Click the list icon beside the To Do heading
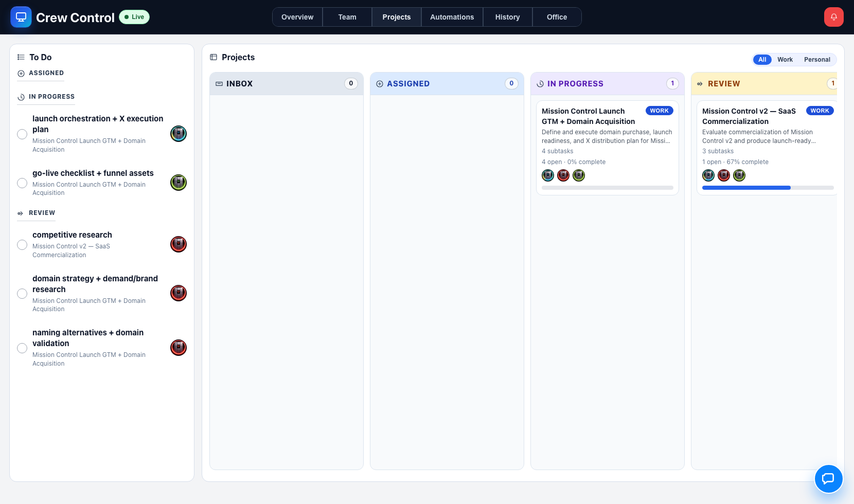854x504 pixels. tap(20, 57)
